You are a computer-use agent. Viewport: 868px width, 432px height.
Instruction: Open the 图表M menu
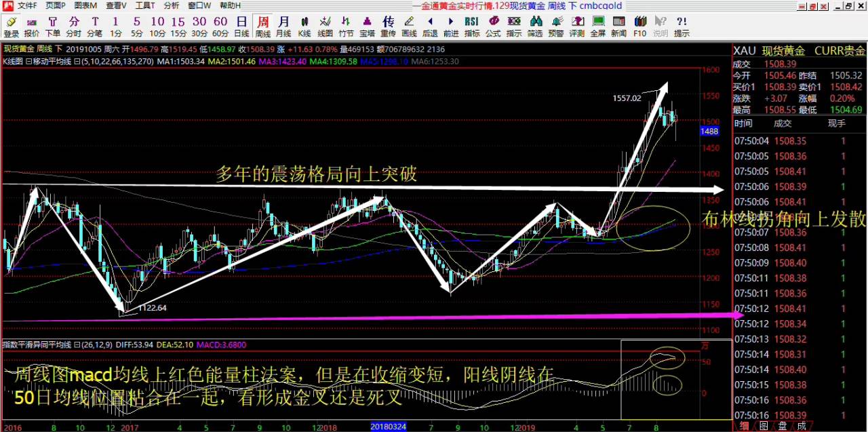[x=85, y=5]
